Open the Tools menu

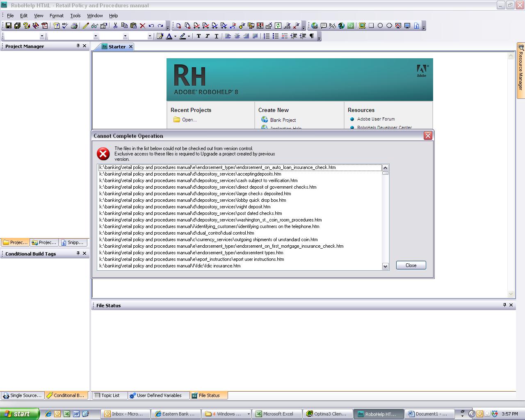click(x=75, y=16)
